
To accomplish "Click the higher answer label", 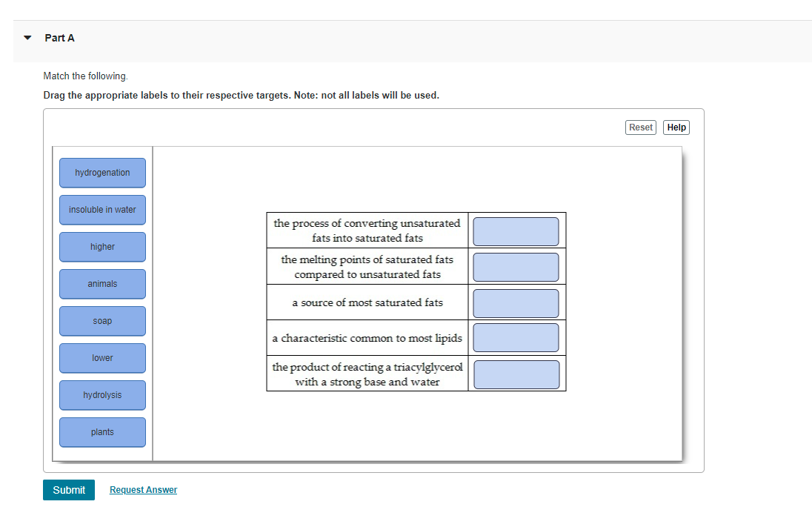I will 102,247.
